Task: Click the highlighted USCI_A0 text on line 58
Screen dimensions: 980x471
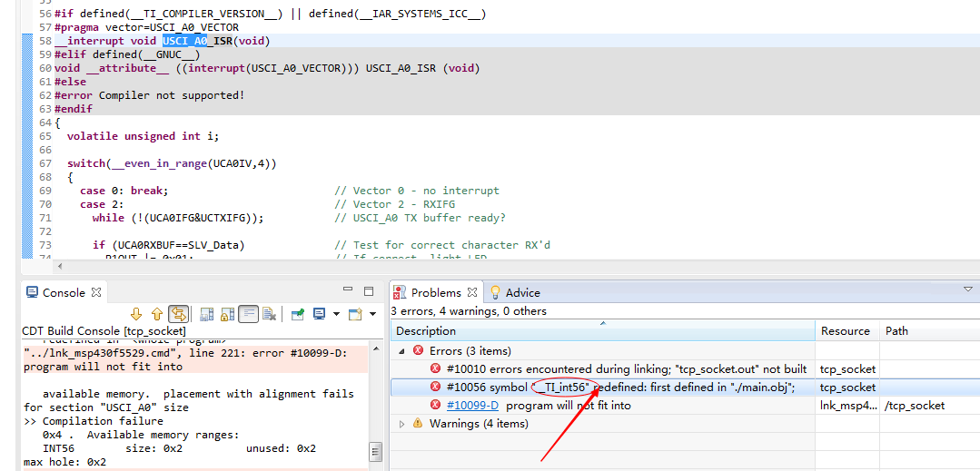Action: (x=185, y=41)
